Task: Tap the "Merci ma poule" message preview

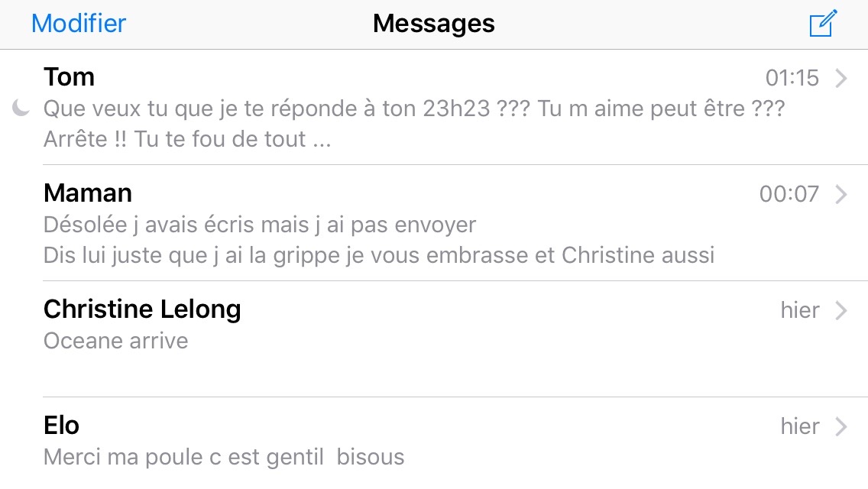Action: tap(224, 458)
